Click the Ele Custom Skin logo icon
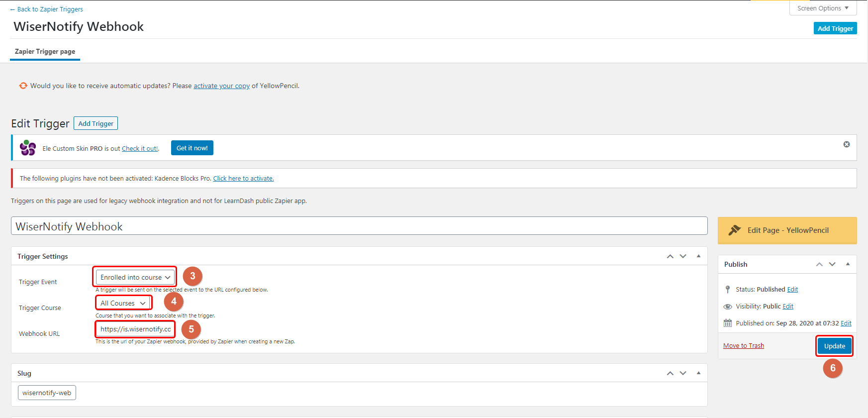The width and height of the screenshot is (868, 418). [28, 148]
